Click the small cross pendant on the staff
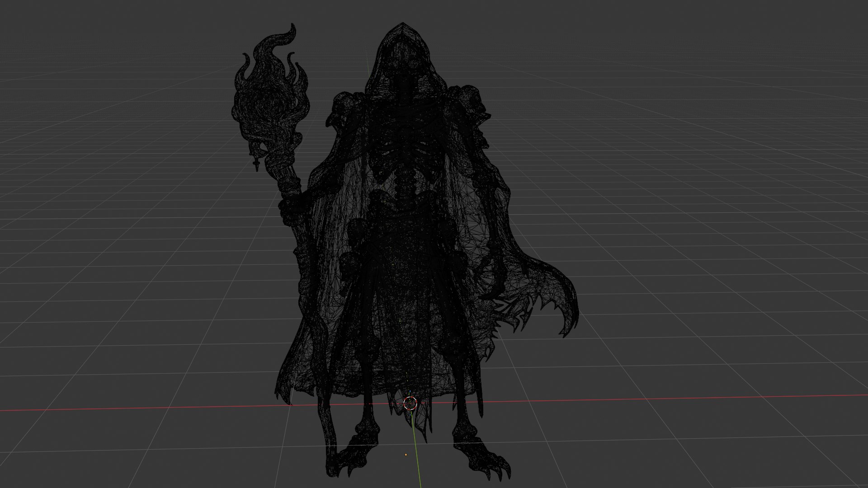 [x=256, y=165]
